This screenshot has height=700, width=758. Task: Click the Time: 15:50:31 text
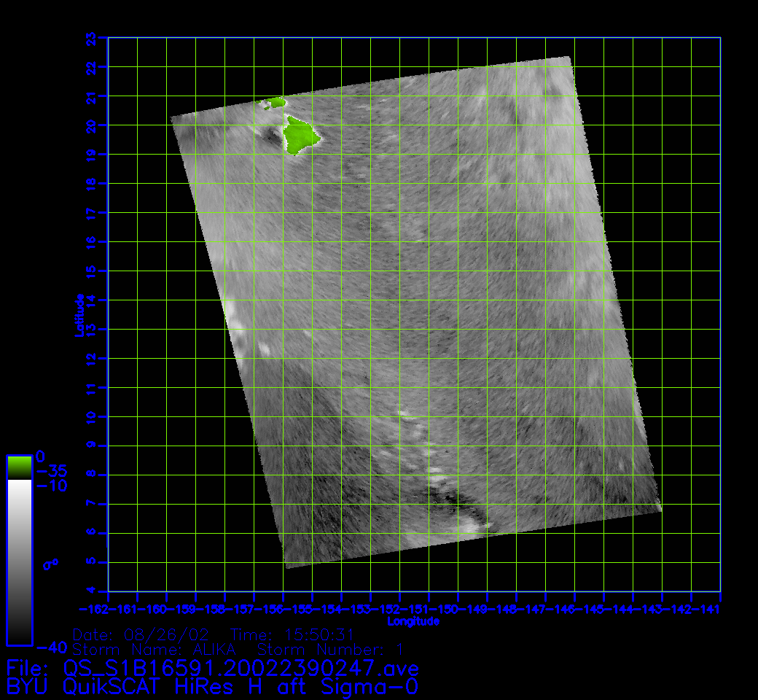click(x=292, y=634)
